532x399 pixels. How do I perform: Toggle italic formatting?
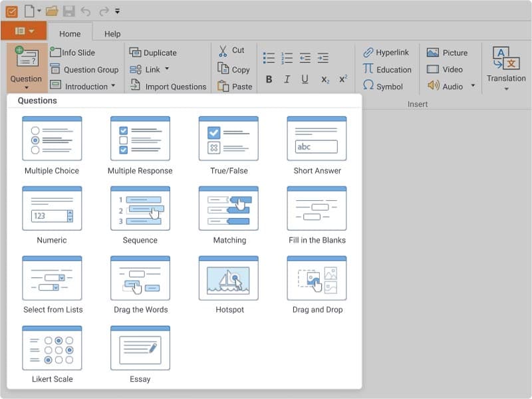(x=287, y=78)
